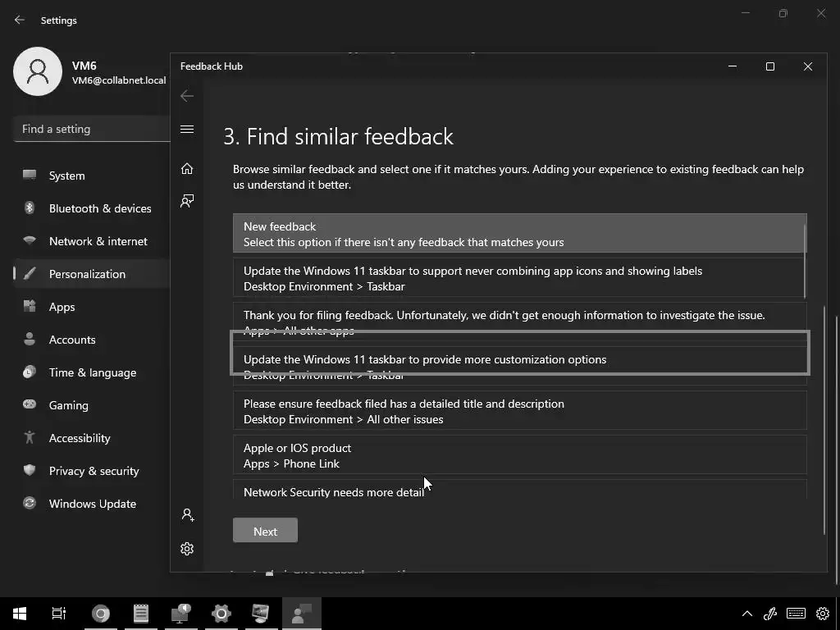This screenshot has height=630, width=840.
Task: Open System in Settings sidebar
Action: click(x=92, y=176)
